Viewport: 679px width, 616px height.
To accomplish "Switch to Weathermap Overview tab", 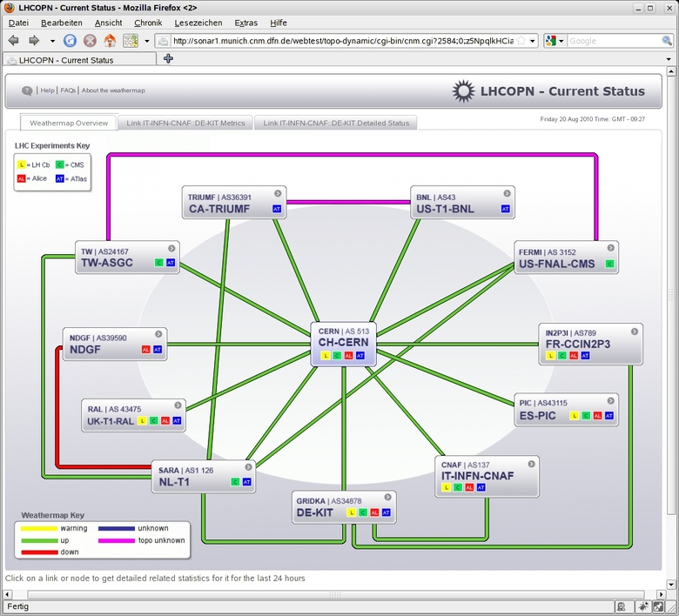I will pos(69,123).
